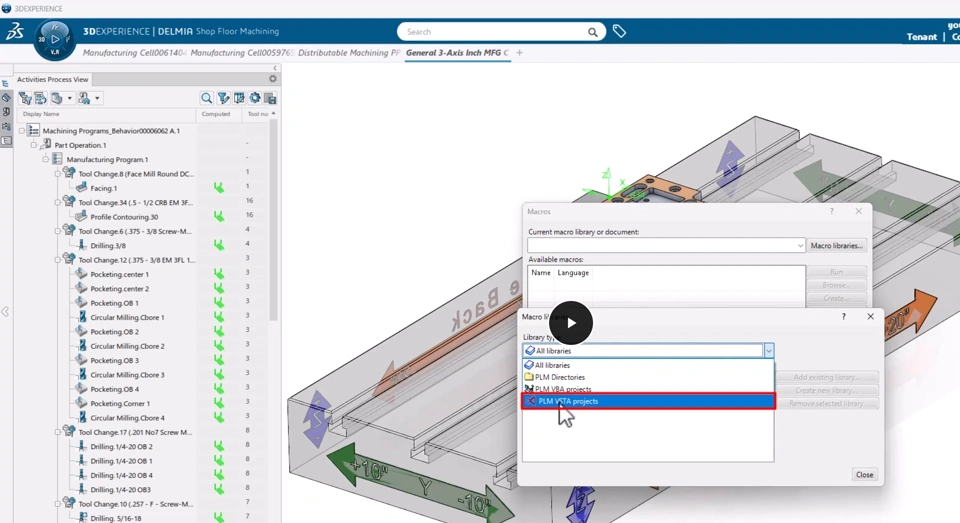Select Drilling.1/4-20 OB 4 operation
Viewport: 960px width, 523px height.
[121, 475]
